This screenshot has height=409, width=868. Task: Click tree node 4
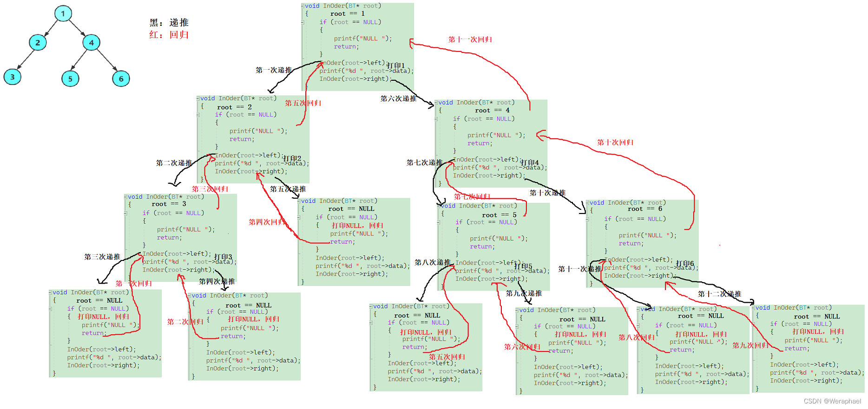click(92, 43)
